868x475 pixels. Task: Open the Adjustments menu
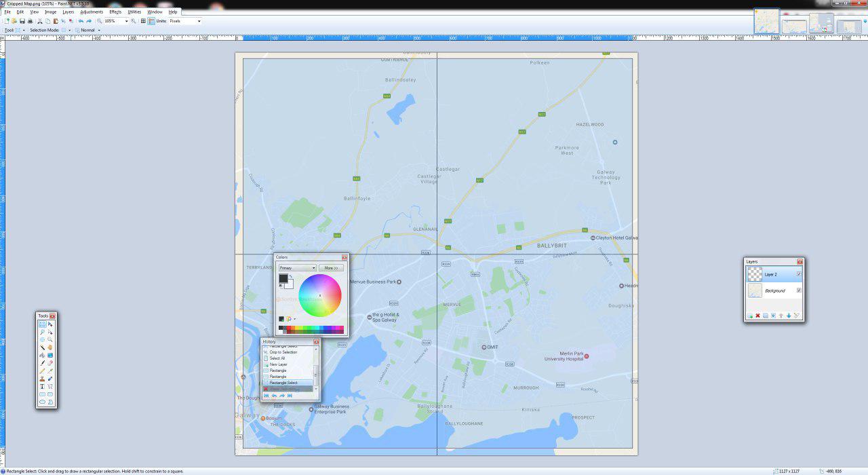[92, 12]
